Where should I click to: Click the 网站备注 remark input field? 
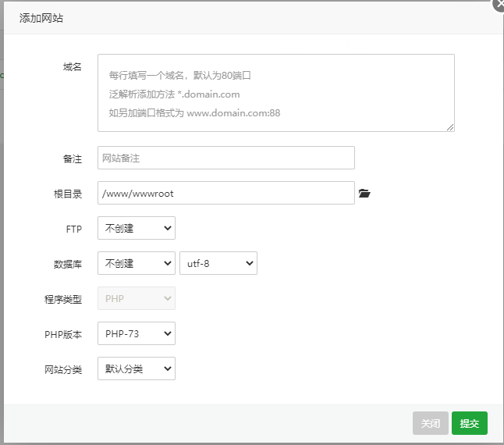pos(225,158)
